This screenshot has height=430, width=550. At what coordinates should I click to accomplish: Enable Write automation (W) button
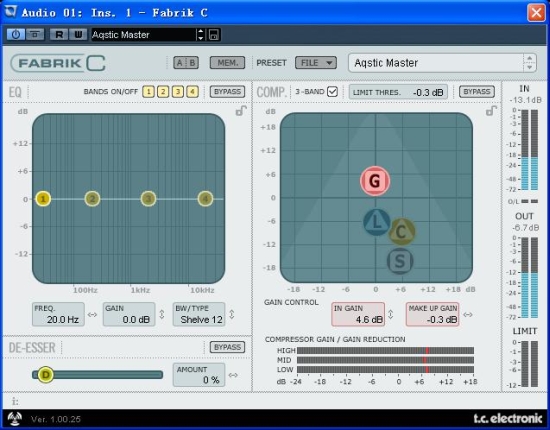pyautogui.click(x=78, y=34)
